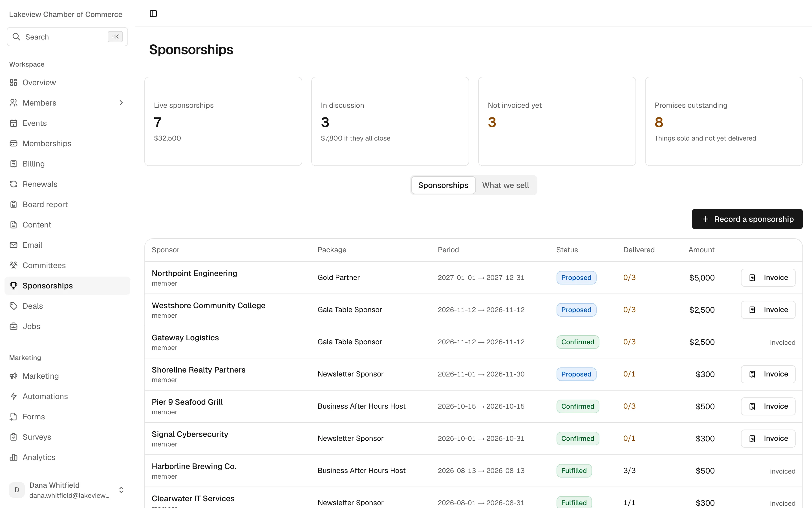The height and width of the screenshot is (508, 812).
Task: Open Renewals refresh icon
Action: 14,184
